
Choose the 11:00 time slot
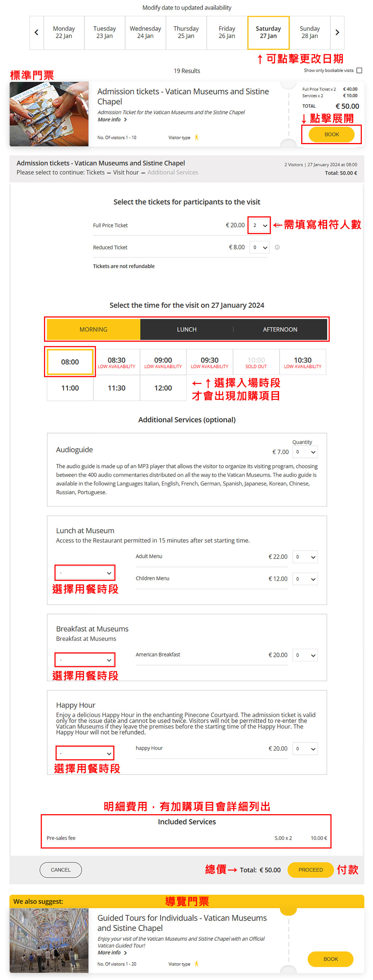70,388
